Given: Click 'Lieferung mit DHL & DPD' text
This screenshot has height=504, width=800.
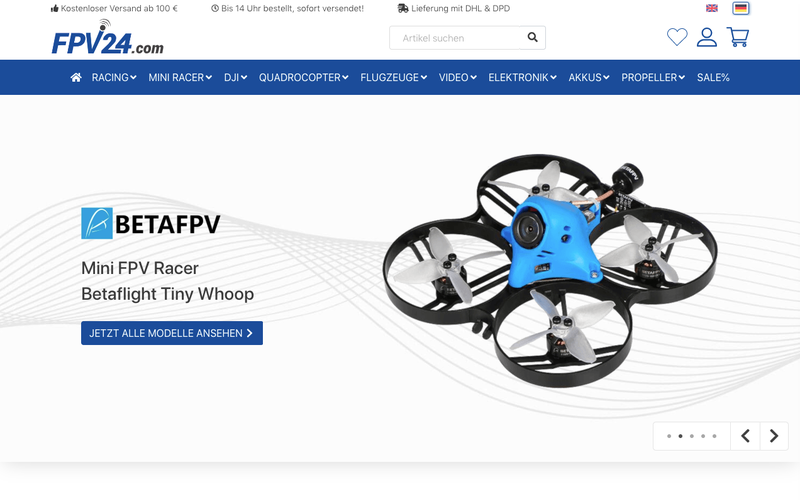Looking at the screenshot, I should 460,8.
